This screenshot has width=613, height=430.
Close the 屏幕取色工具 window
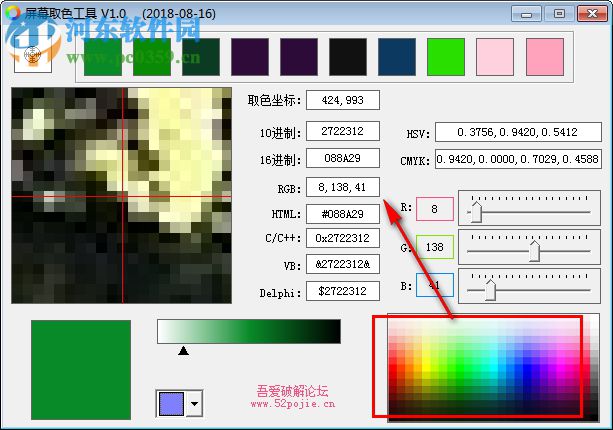592,14
